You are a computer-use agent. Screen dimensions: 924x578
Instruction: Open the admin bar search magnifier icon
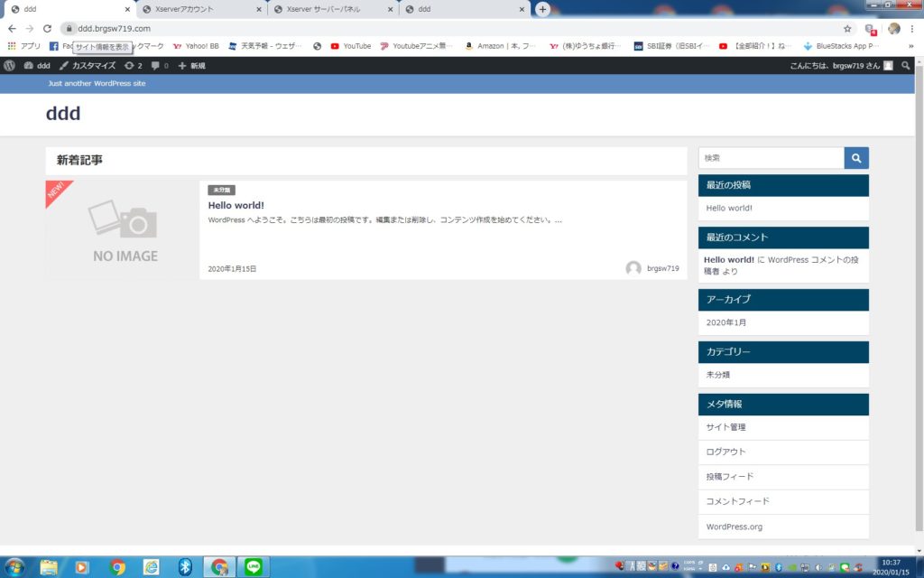906,66
